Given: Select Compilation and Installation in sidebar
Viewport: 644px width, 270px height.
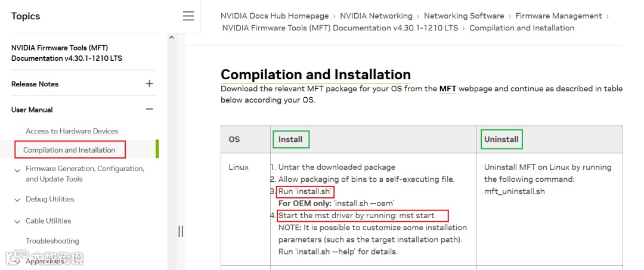Looking at the screenshot, I should pos(69,150).
